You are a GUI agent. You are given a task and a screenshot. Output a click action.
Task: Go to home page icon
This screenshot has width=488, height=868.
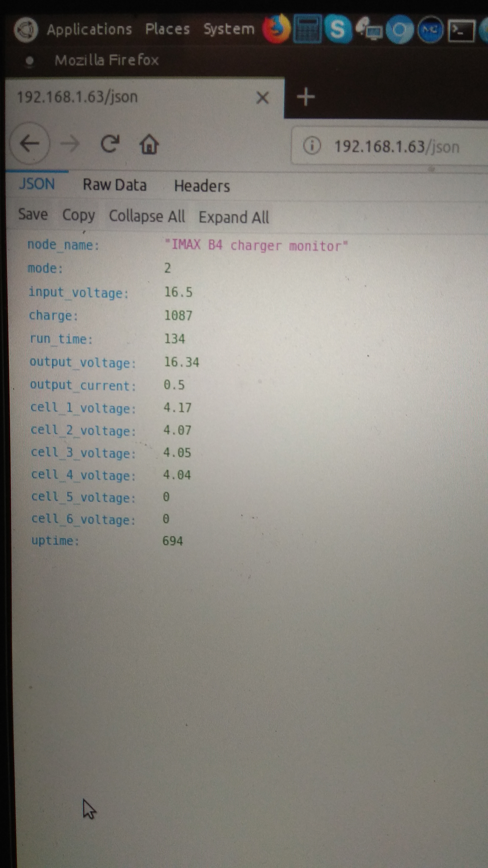(x=149, y=144)
